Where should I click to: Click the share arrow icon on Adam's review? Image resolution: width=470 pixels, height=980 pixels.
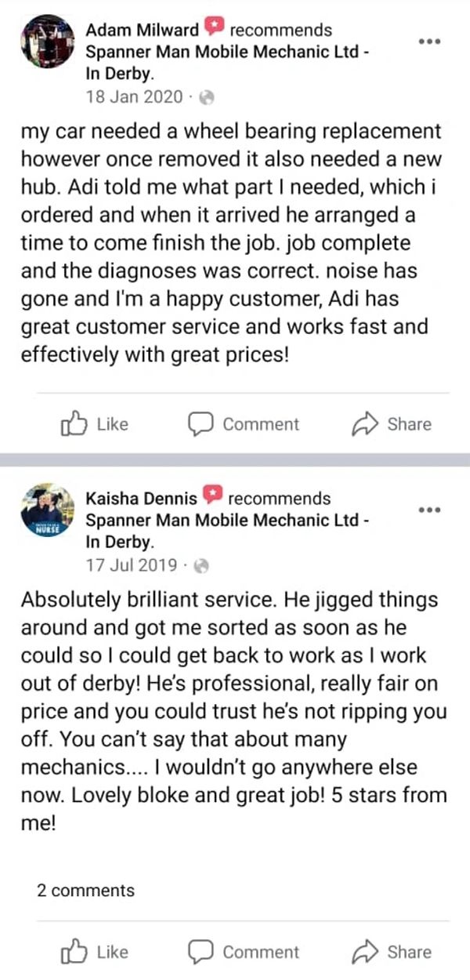tap(365, 424)
